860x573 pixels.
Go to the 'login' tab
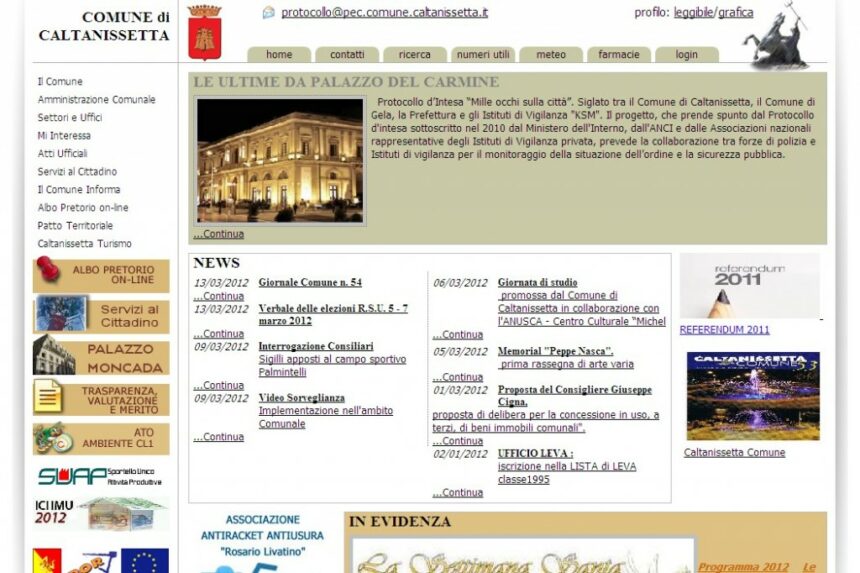[686, 55]
